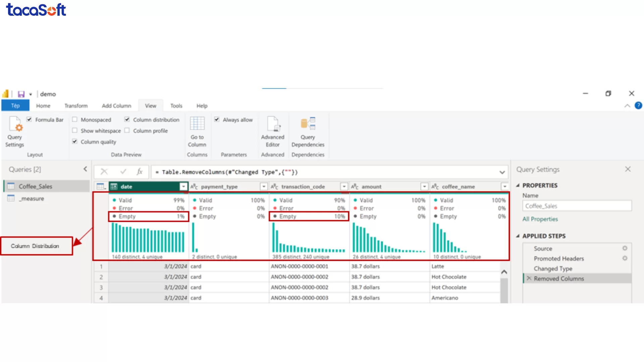The width and height of the screenshot is (644, 362).
Task: Click the amount column ABC type icon
Action: (x=355, y=186)
